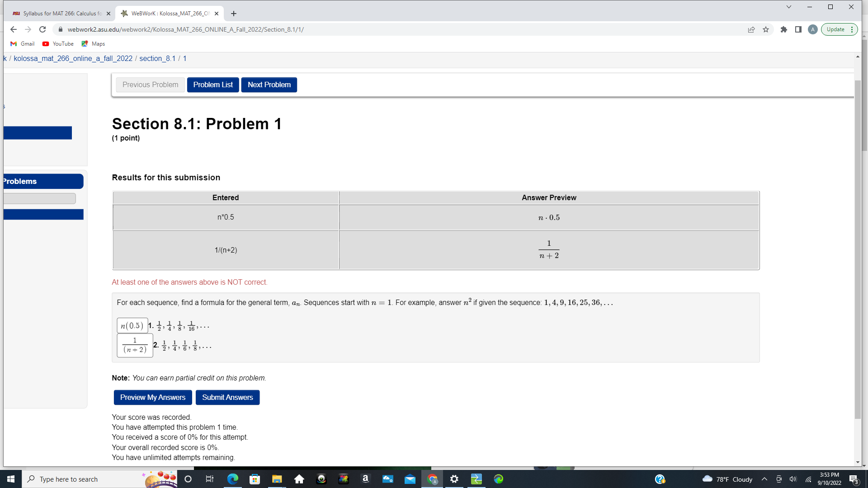Open Settings gear from the taskbar
The width and height of the screenshot is (868, 488).
tap(454, 479)
